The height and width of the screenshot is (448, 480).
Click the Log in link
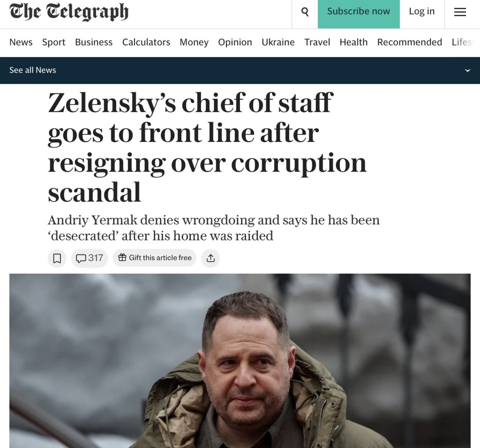(422, 12)
